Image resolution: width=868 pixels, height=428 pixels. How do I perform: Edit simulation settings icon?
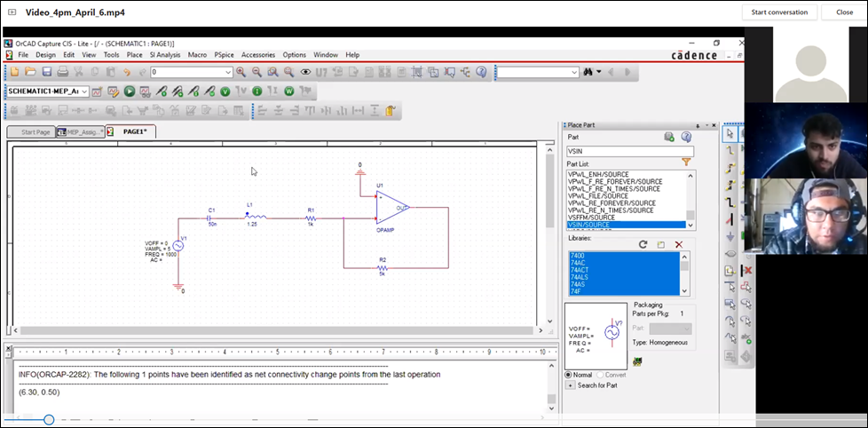tap(113, 91)
